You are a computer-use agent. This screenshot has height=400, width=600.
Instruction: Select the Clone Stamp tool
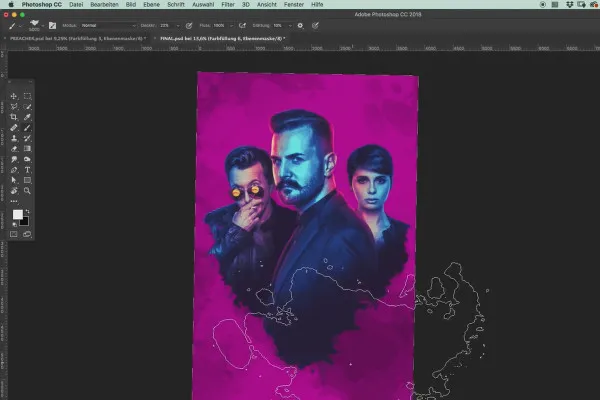pos(14,138)
